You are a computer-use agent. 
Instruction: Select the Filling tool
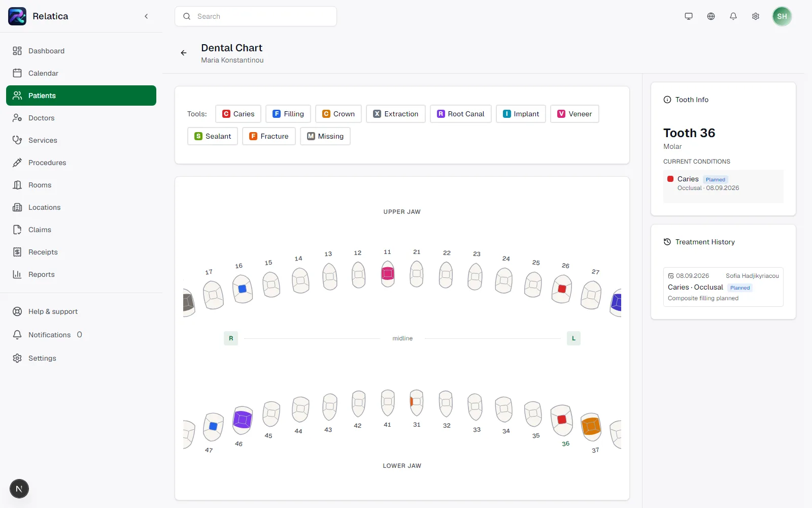(x=288, y=114)
